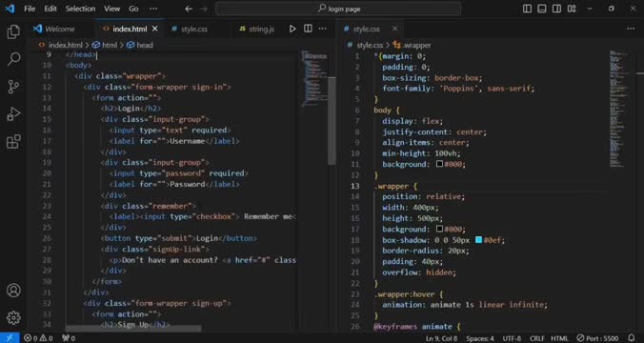The image size is (644, 343).
Task: Click the run play icon in editor toolbar
Action: (x=292, y=29)
